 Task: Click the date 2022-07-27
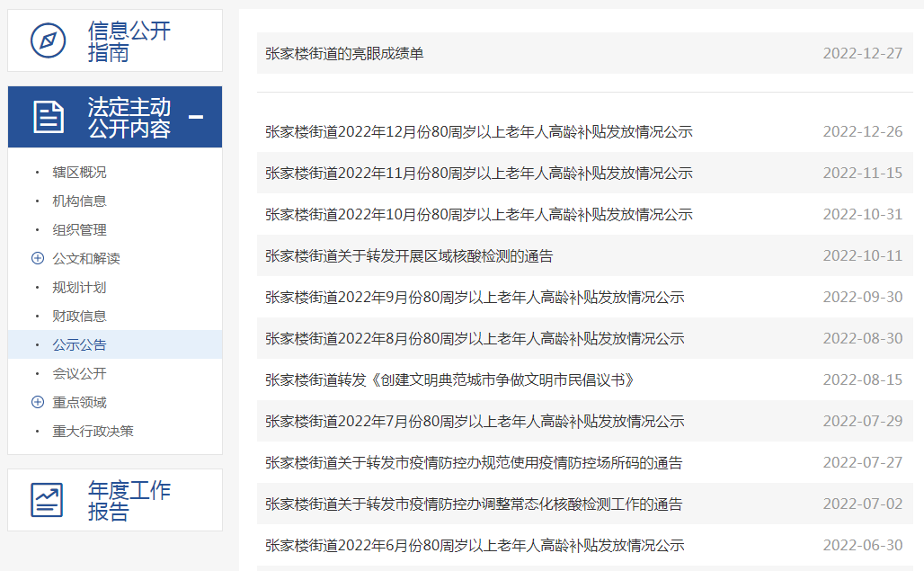click(863, 462)
